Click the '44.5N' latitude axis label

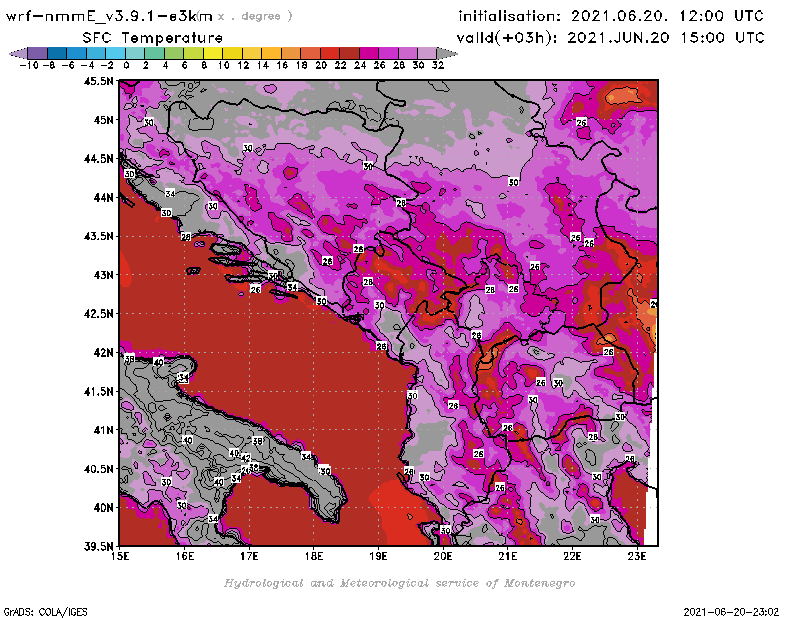(x=99, y=159)
